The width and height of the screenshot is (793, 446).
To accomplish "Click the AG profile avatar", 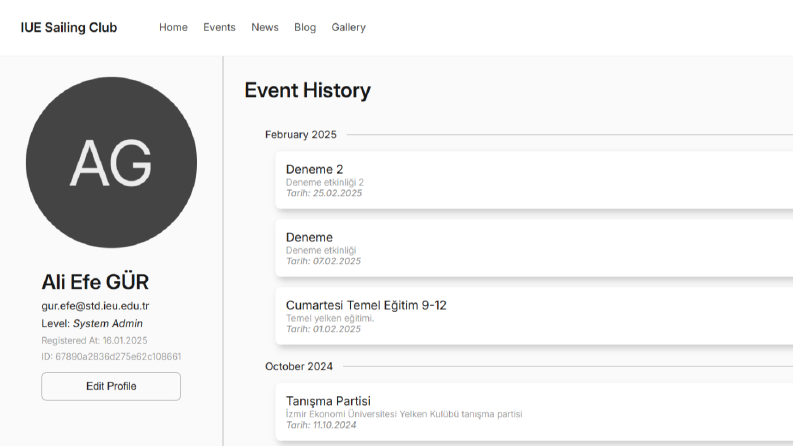I will (x=111, y=162).
